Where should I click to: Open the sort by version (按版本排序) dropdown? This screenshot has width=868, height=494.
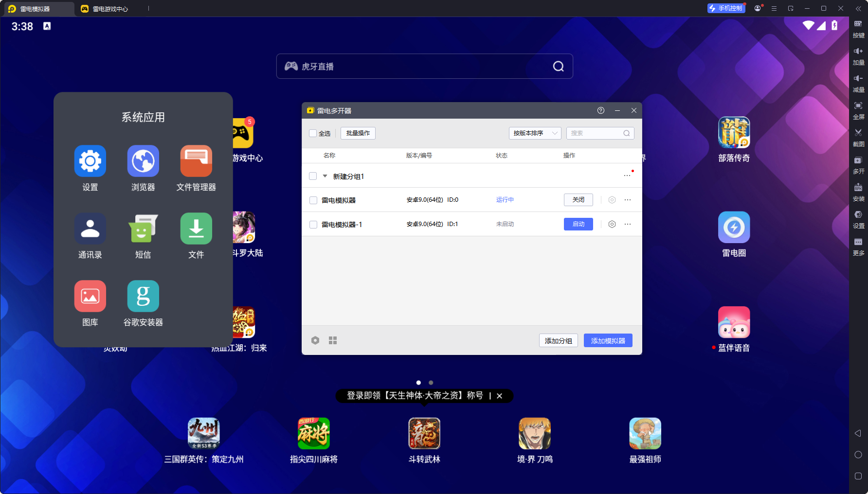click(x=535, y=133)
